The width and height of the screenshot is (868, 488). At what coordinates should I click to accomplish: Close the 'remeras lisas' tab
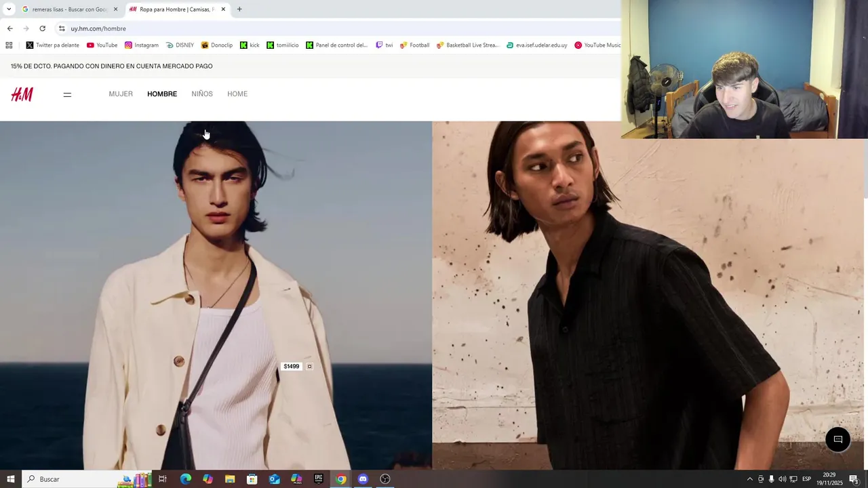(115, 9)
